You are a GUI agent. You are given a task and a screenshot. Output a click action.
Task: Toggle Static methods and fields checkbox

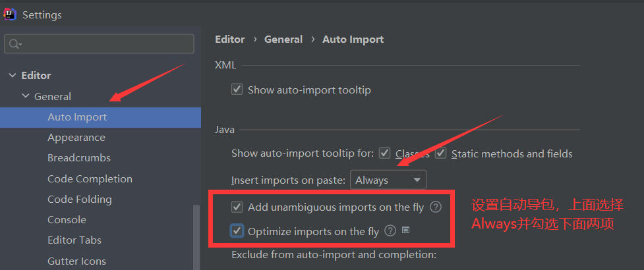pyautogui.click(x=440, y=153)
